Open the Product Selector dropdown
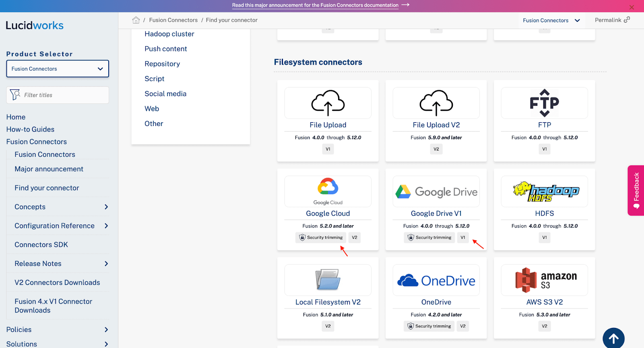The height and width of the screenshot is (348, 644). (58, 69)
